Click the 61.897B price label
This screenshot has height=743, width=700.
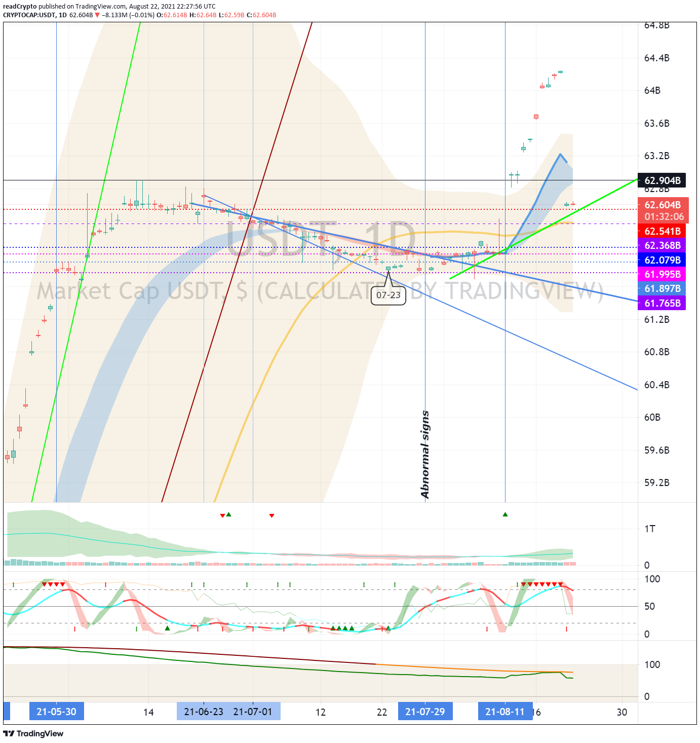coord(662,288)
